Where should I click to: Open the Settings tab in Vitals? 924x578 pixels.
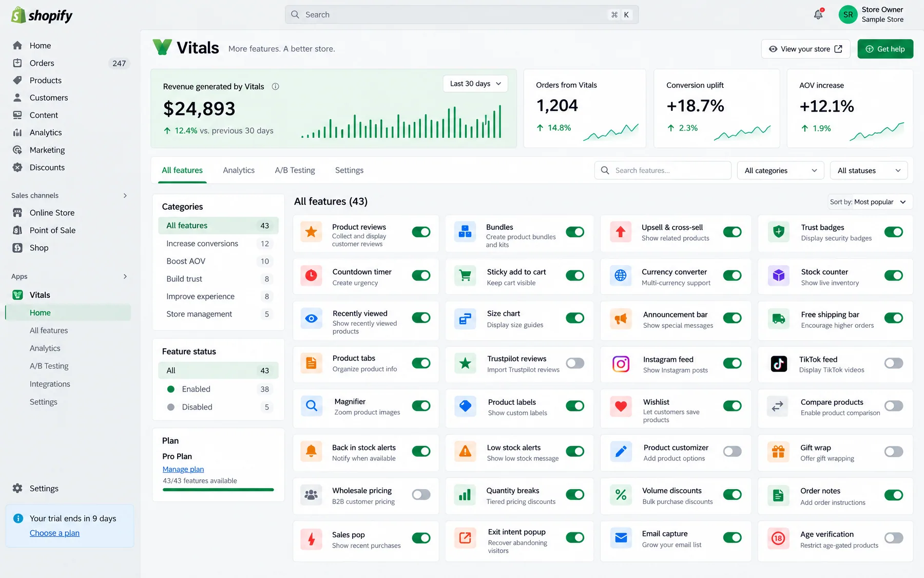349,171
